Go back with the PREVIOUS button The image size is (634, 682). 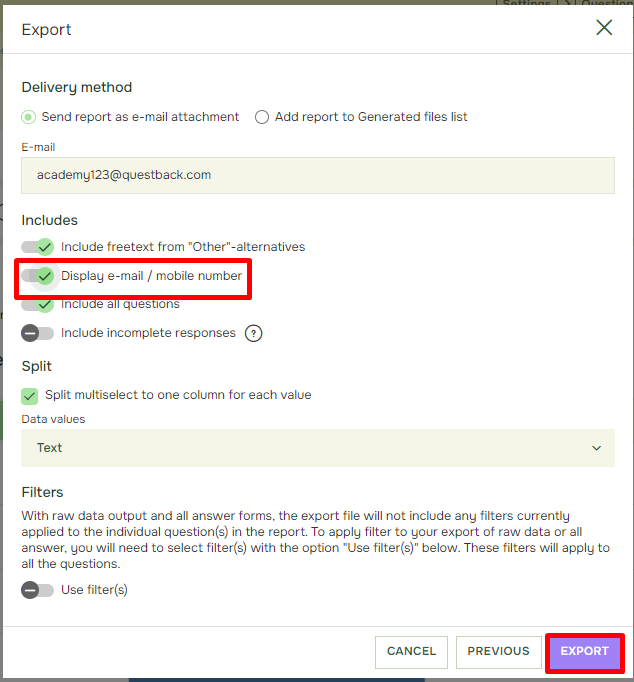498,652
